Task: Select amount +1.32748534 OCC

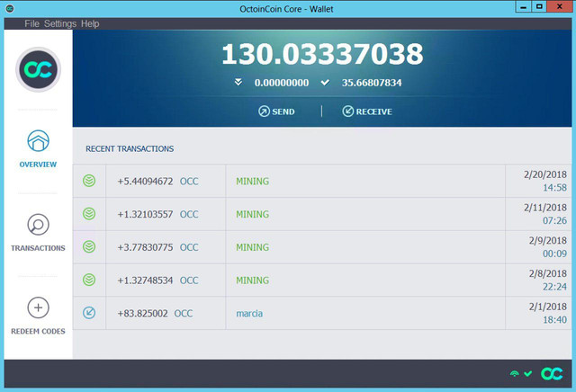Action: [158, 281]
